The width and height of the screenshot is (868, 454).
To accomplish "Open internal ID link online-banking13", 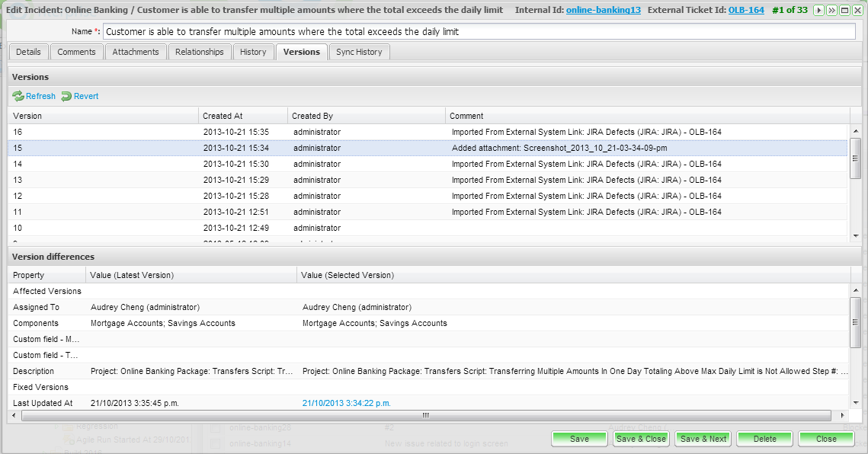I will tap(604, 10).
